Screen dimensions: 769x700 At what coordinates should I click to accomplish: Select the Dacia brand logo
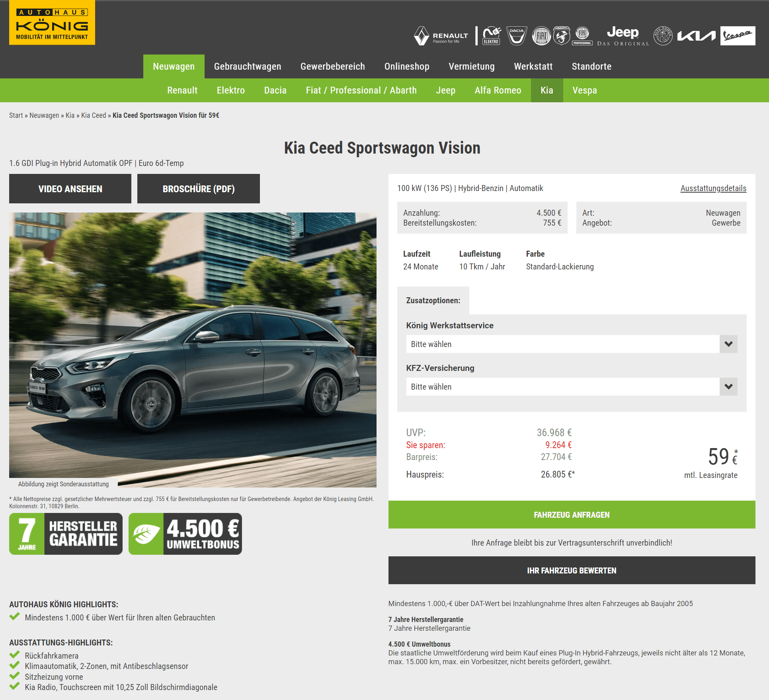[x=517, y=36]
